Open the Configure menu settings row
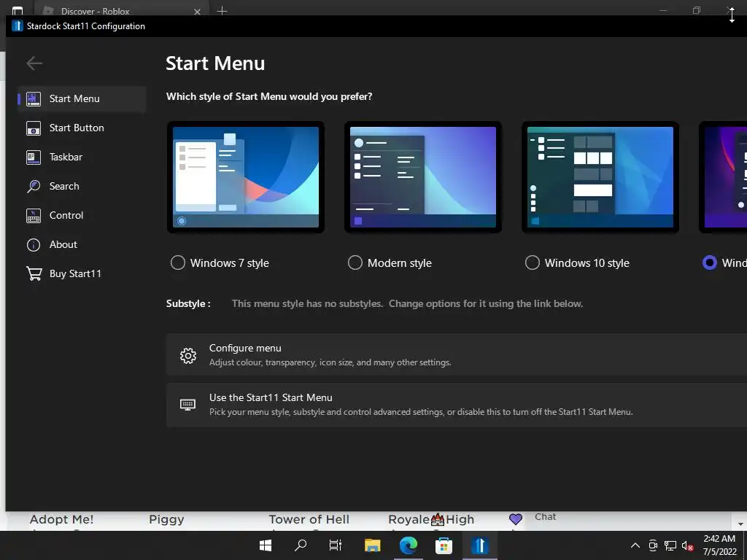Screen dimensions: 747x560 click(x=457, y=355)
